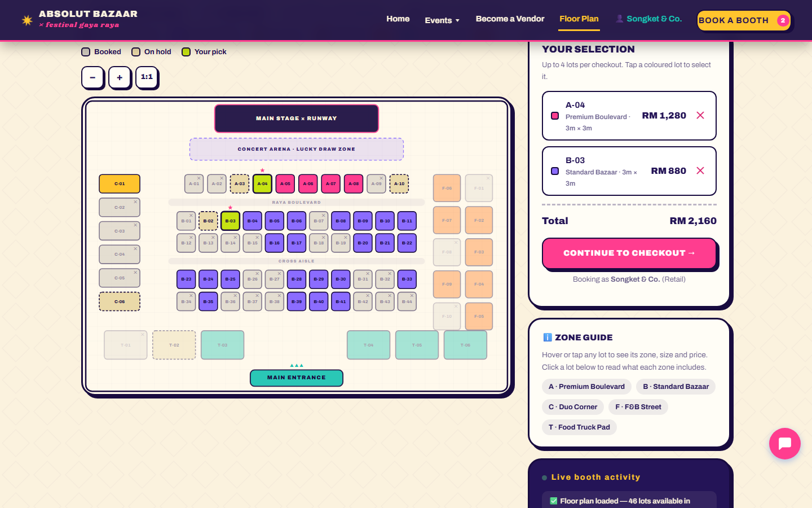Select duo corner lot C-01

click(x=120, y=183)
